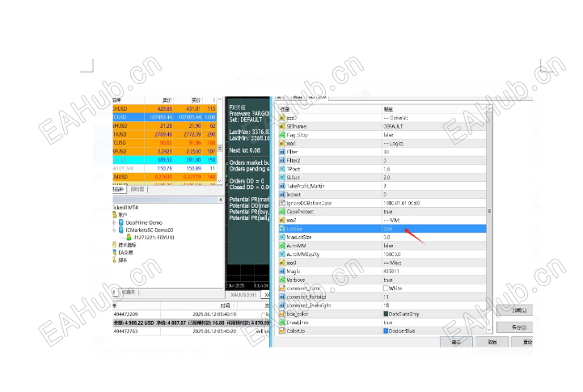Select 技术指标 in the Navigator tree
The image size is (583, 392).
click(127, 245)
